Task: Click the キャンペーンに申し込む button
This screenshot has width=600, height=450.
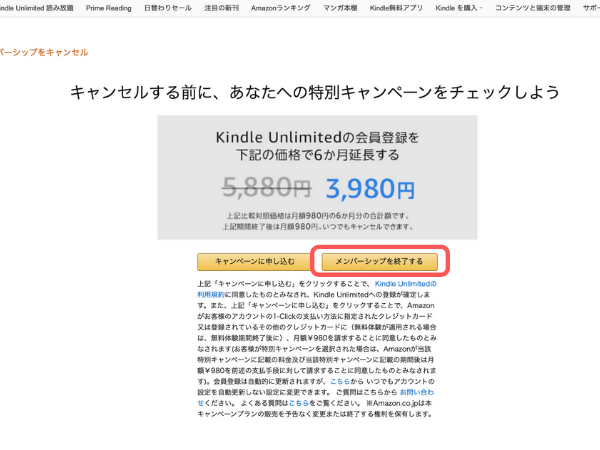Action: click(254, 261)
